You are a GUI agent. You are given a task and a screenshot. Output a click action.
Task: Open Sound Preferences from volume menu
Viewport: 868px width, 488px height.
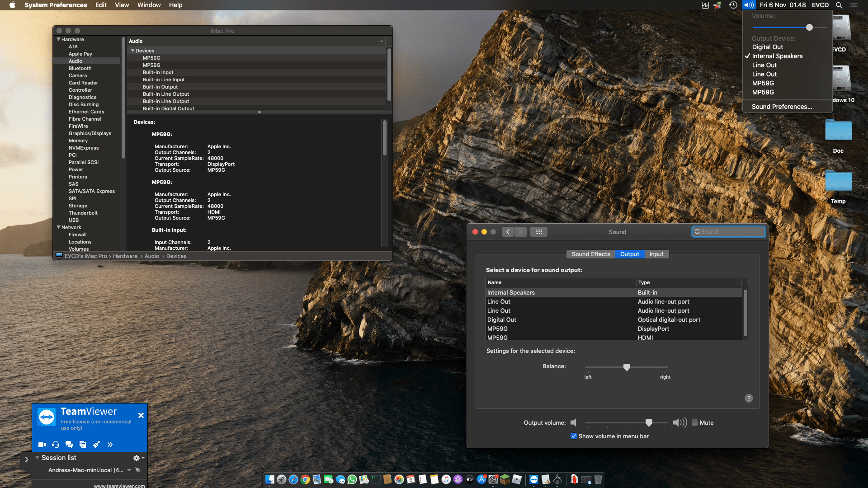tap(782, 107)
